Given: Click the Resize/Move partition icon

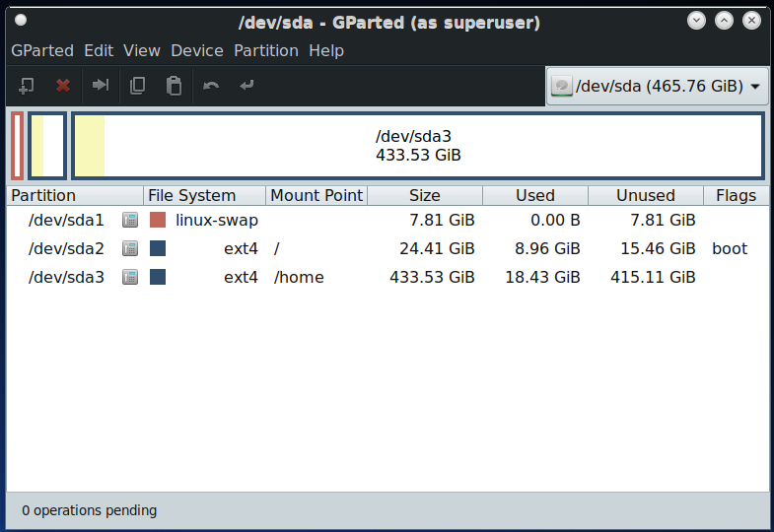Looking at the screenshot, I should 101,86.
